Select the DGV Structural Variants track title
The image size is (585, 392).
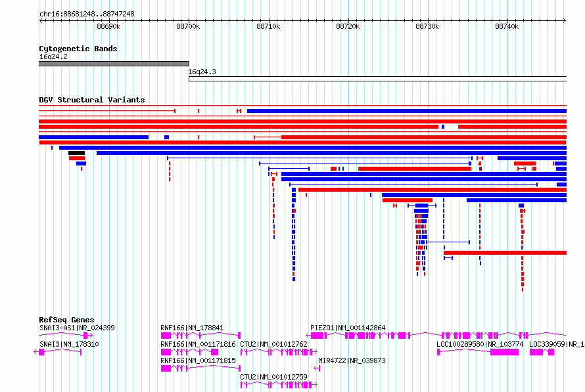[x=92, y=100]
